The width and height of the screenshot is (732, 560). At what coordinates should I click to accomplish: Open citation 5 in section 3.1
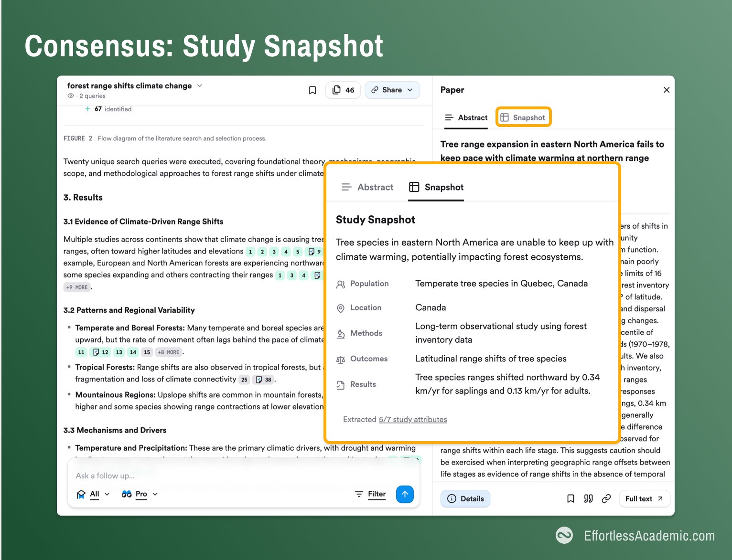click(298, 252)
